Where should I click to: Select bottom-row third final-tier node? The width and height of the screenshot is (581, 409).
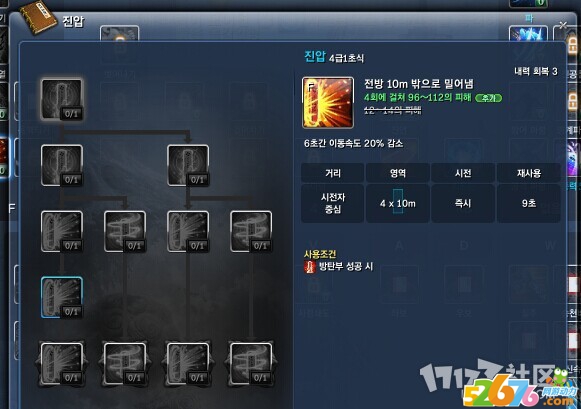click(x=188, y=363)
